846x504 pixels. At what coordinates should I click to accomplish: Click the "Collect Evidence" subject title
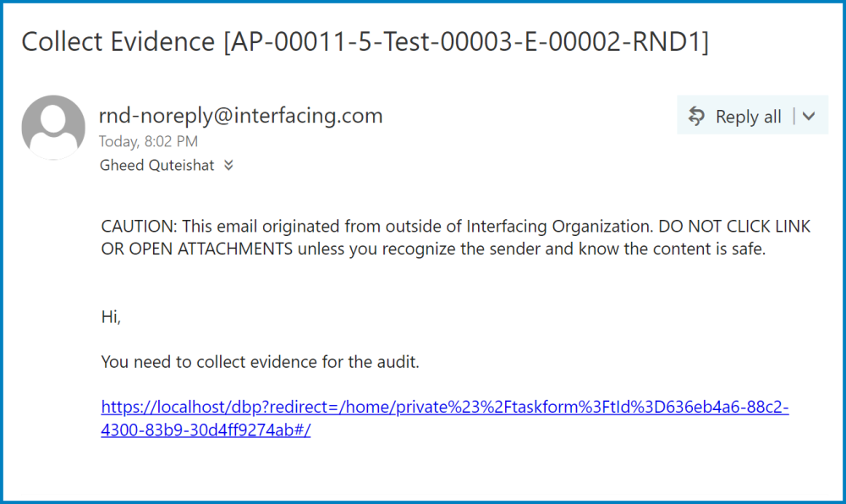(118, 41)
